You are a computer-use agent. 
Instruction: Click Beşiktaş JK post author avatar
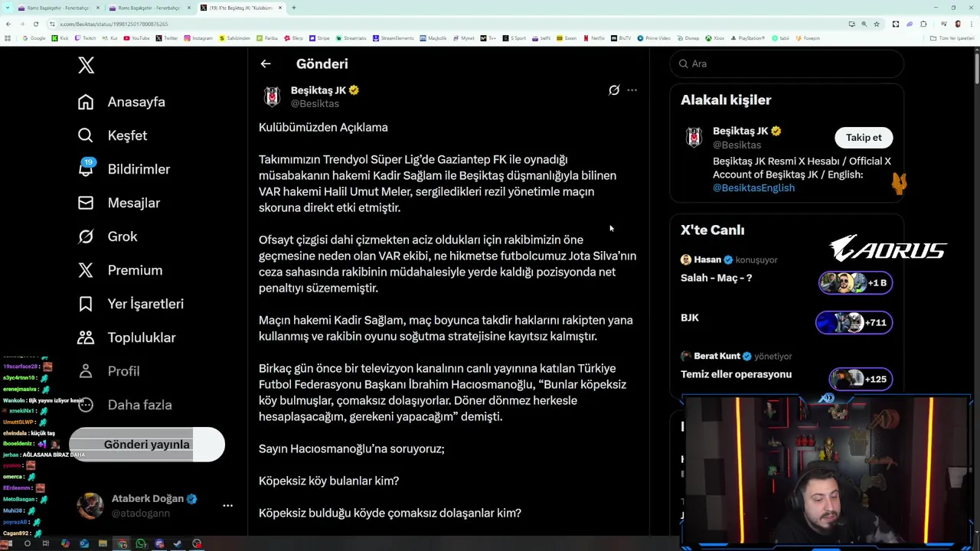pyautogui.click(x=272, y=96)
